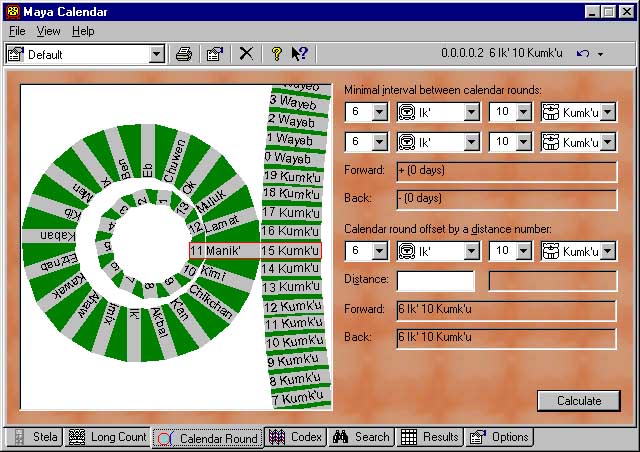This screenshot has width=640, height=452.
Task: Click the Ik' glyph icon in offset row
Action: (x=407, y=252)
